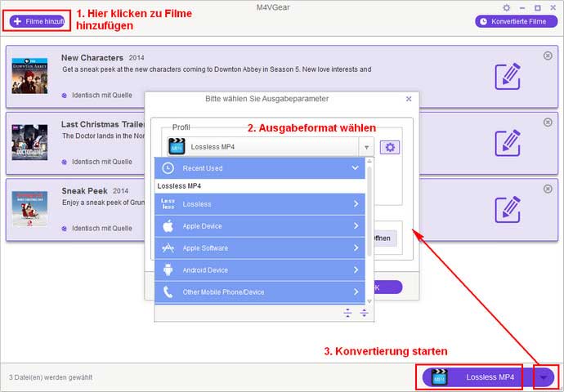Expand all profile categories icon

364,313
